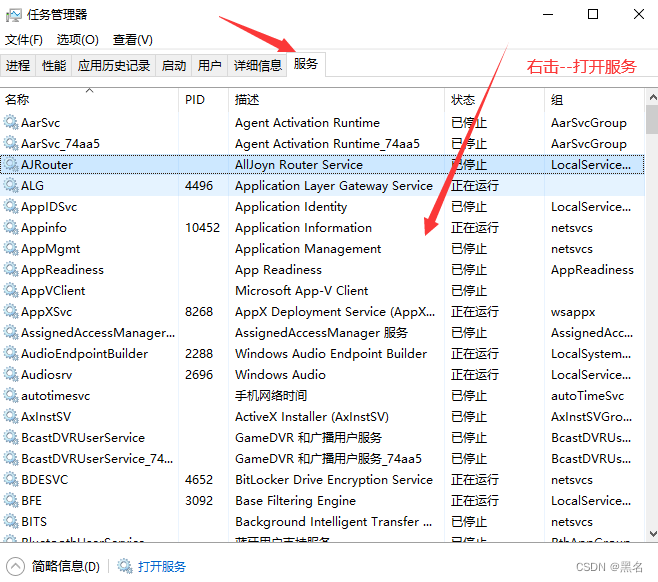Click the gear icon next to Appinfo
The width and height of the screenshot is (658, 582).
coord(11,227)
